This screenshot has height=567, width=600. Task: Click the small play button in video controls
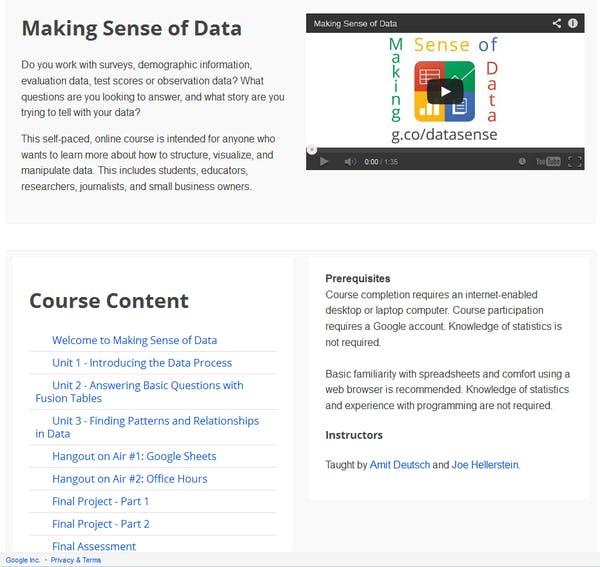click(324, 161)
